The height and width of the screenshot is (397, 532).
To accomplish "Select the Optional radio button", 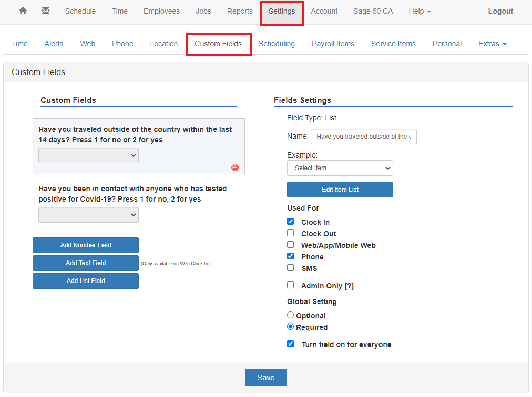I will click(x=290, y=315).
